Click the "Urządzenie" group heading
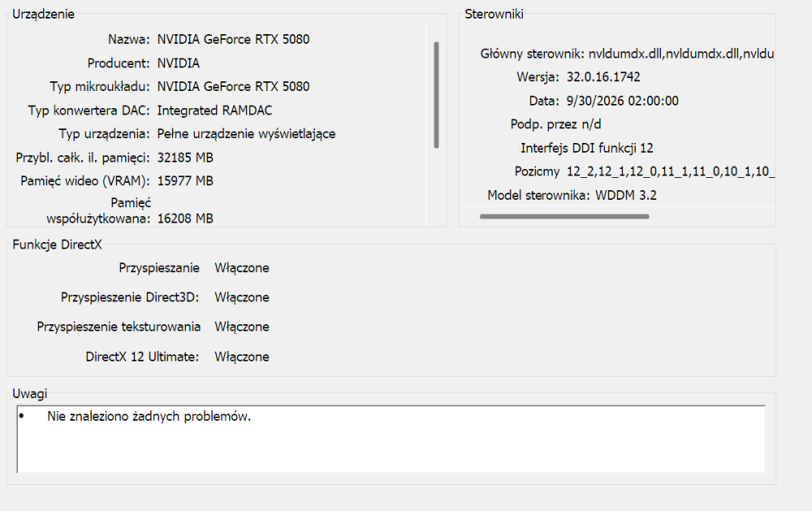The image size is (812, 511). pos(44,14)
